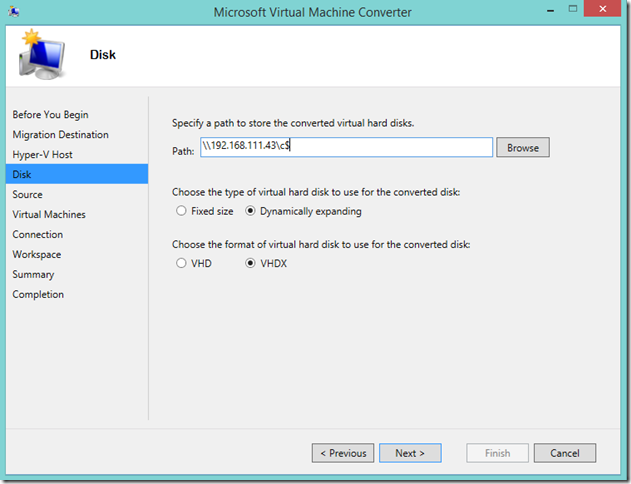Select the Disk step in the sidebar

tap(77, 174)
